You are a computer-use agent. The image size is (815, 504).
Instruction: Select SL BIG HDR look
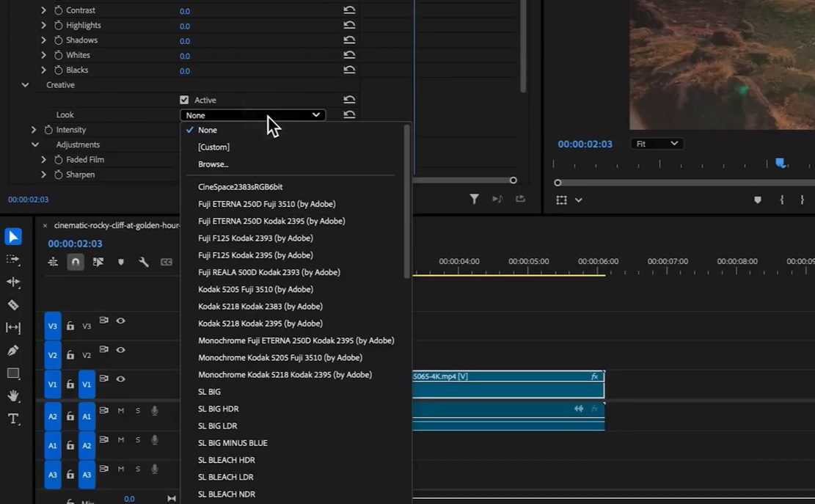[219, 409]
